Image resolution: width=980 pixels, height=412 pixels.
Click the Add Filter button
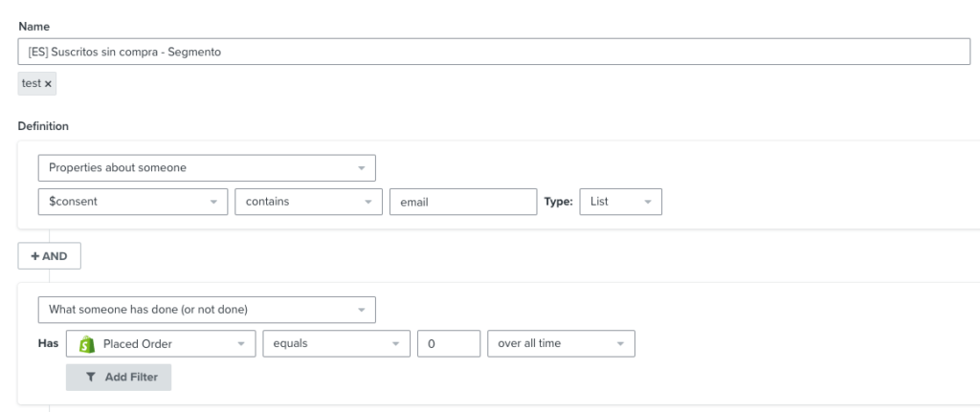click(119, 377)
